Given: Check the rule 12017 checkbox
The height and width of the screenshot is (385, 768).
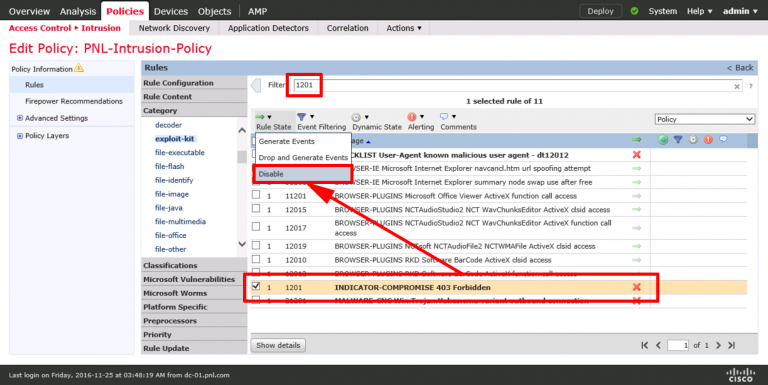Looking at the screenshot, I should pos(256,226).
